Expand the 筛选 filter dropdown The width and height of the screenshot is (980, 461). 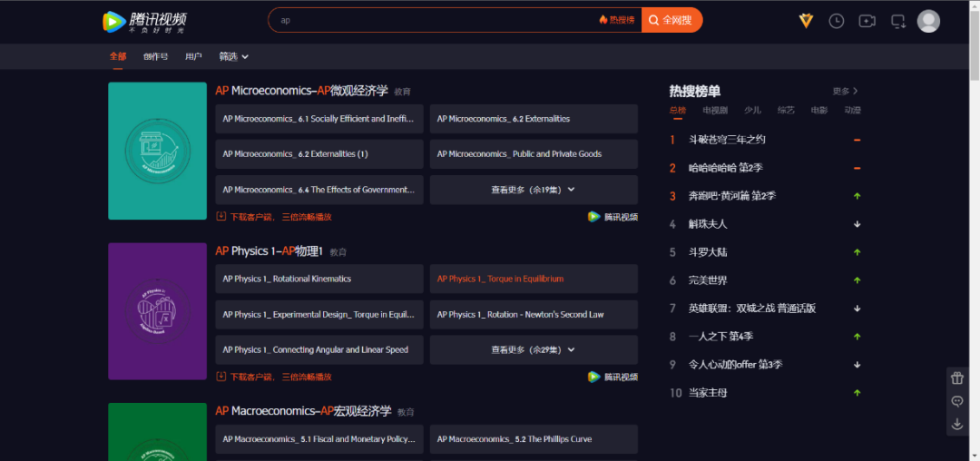234,56
